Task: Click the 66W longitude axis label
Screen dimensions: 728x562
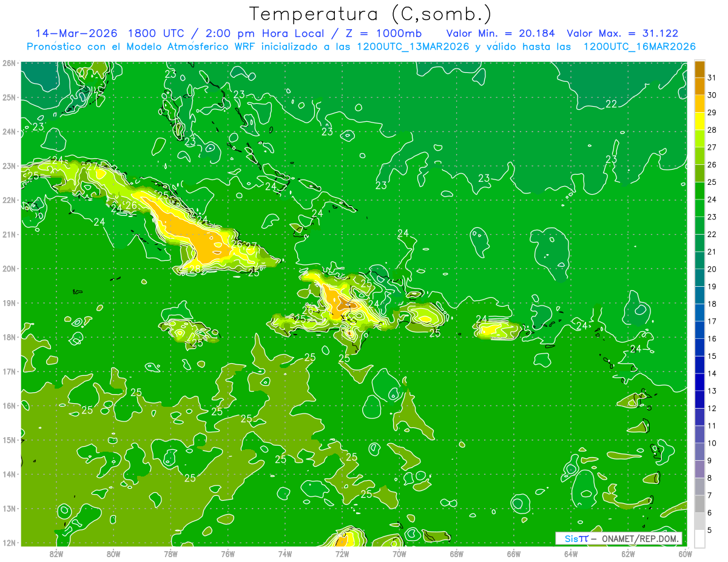Action: click(x=514, y=554)
